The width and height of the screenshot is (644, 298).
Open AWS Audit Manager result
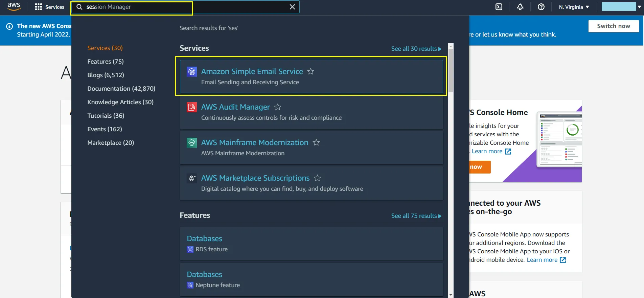pos(235,107)
